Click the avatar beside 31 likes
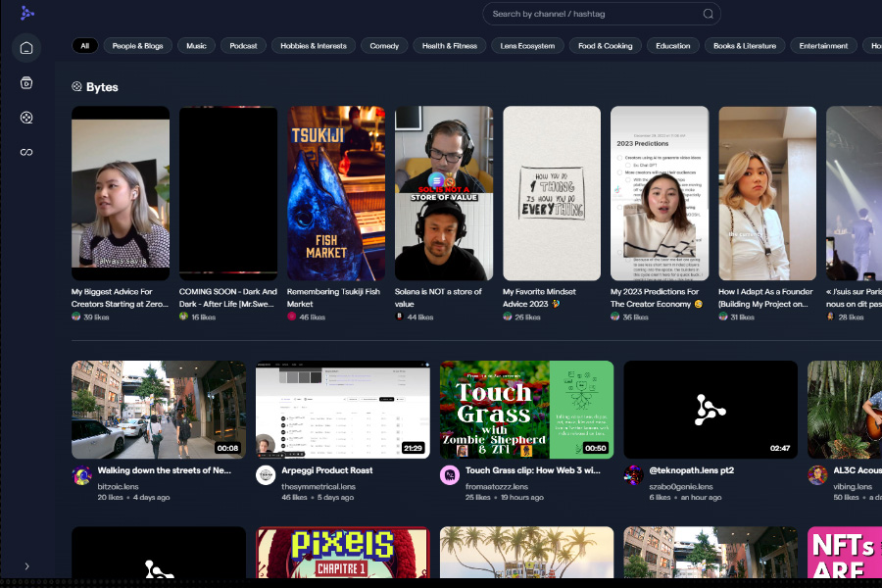This screenshot has width=882, height=588. tap(723, 317)
